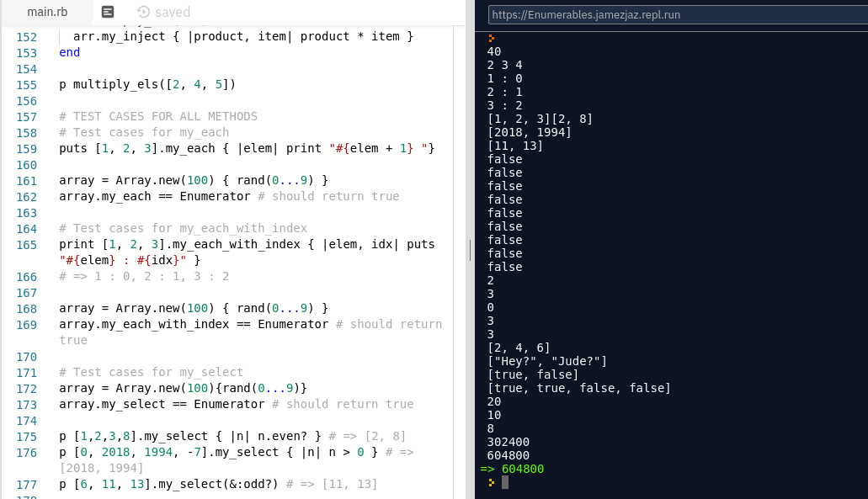Click console output '2 3 4'
Image resolution: width=868 pixels, height=499 pixels.
(504, 66)
